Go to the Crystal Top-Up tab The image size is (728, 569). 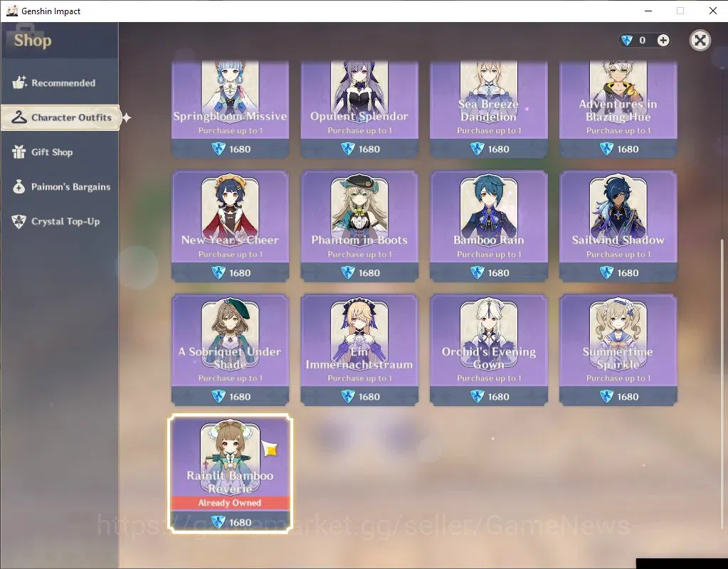[60, 221]
